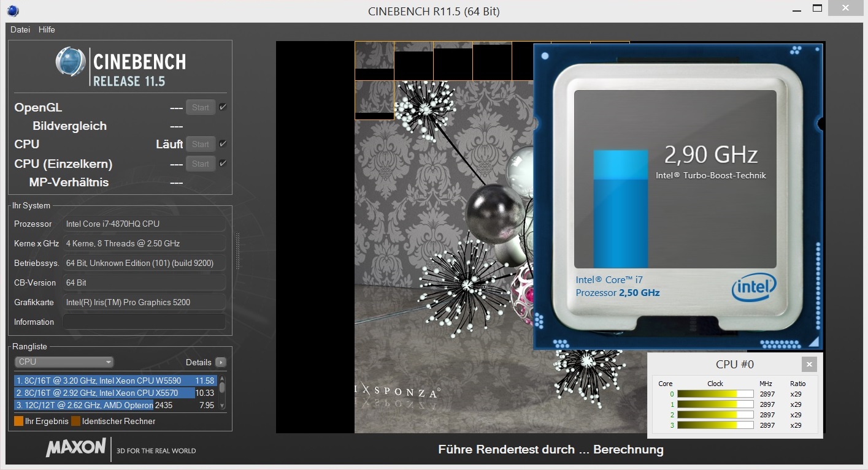Click the status text "Führe Rendertest durch"
868x470 pixels.
pos(506,450)
